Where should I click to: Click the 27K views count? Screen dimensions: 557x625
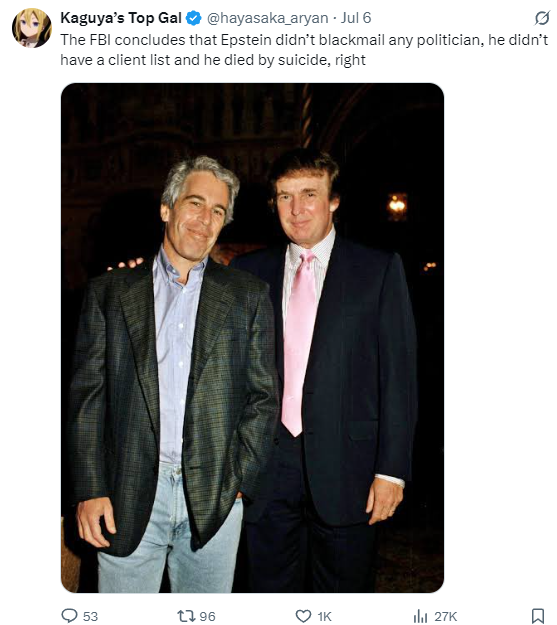point(445,617)
